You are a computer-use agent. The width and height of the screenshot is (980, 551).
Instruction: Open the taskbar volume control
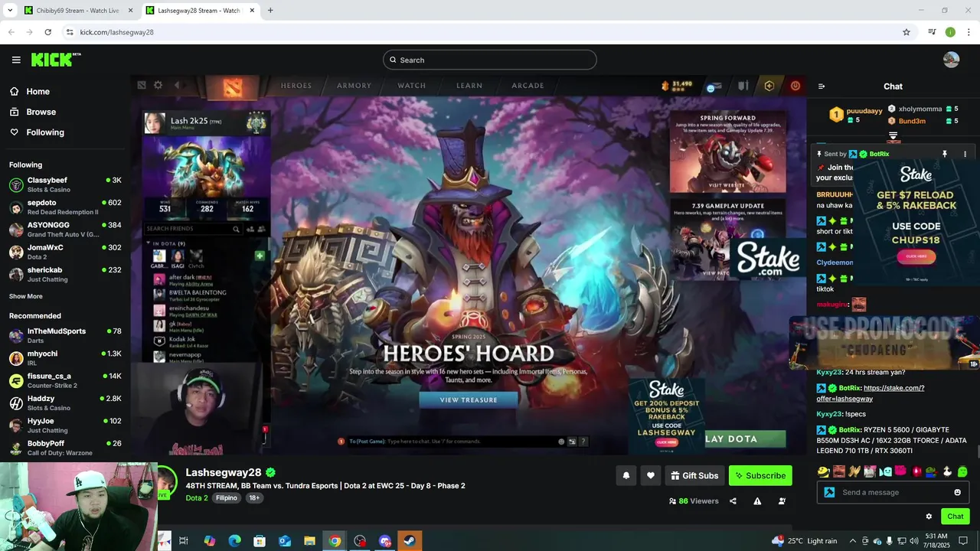tap(913, 541)
